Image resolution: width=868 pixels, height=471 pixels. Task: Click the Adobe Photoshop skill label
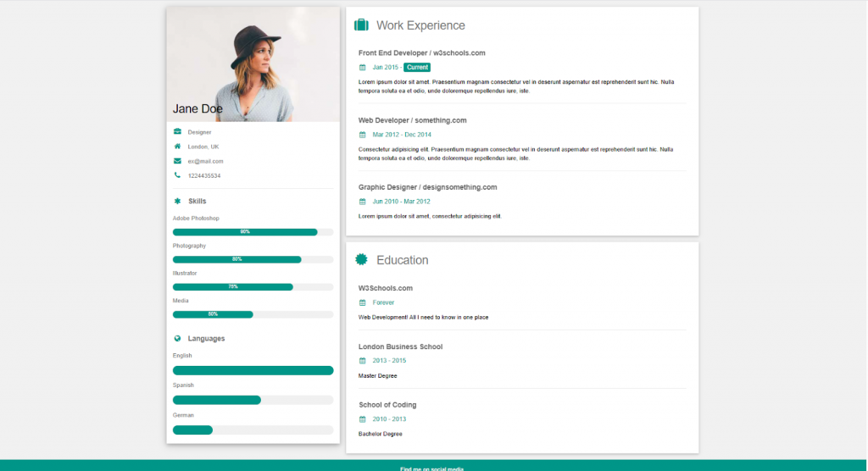(x=196, y=219)
